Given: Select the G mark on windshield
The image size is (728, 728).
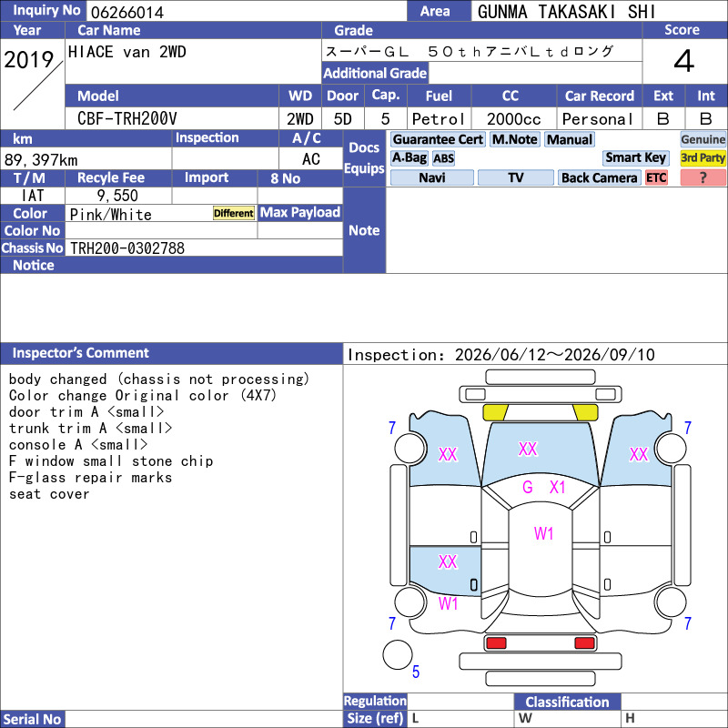Looking at the screenshot, I should click(528, 487).
